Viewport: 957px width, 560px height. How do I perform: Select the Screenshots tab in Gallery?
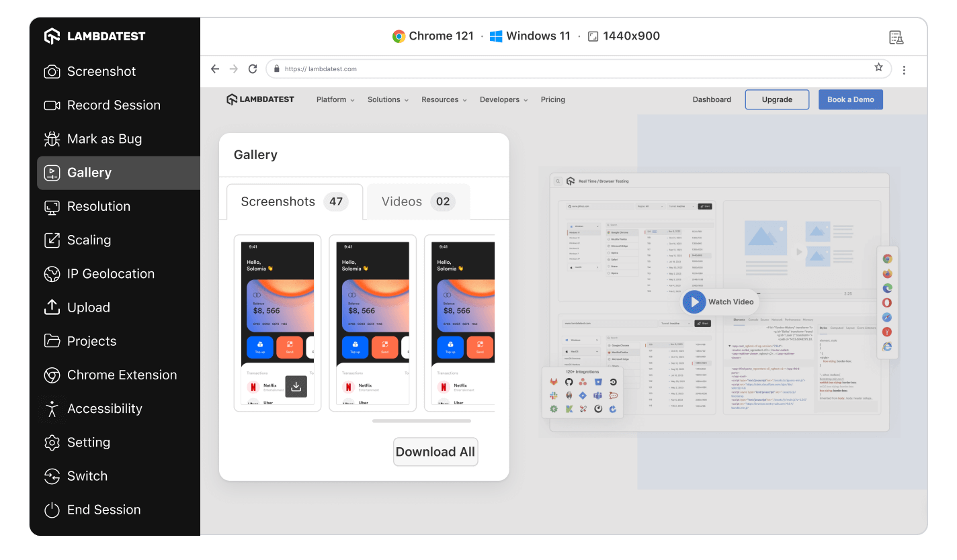pos(294,201)
